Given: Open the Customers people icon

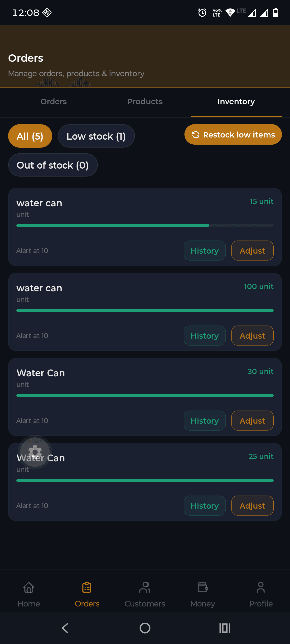Looking at the screenshot, I should (145, 587).
